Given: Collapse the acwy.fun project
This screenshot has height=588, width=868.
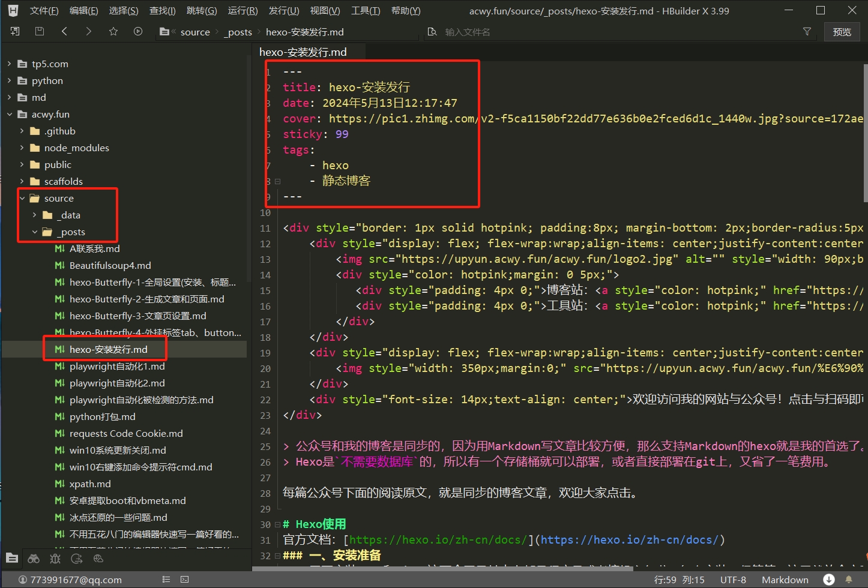Looking at the screenshot, I should [x=9, y=114].
